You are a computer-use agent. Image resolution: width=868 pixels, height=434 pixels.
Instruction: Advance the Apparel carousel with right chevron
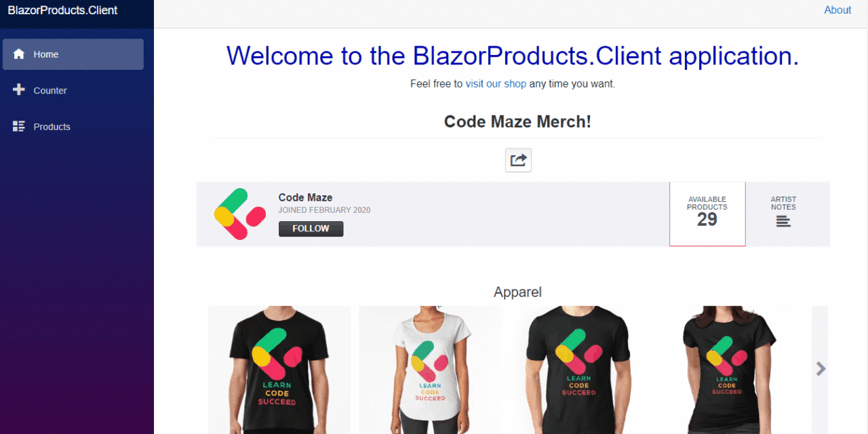coord(821,368)
